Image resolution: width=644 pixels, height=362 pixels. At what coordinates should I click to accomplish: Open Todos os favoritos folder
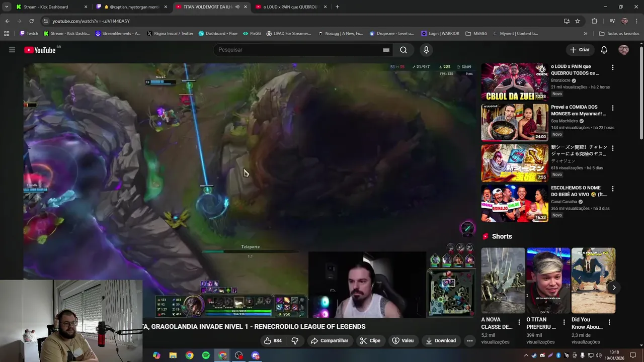[619, 34]
